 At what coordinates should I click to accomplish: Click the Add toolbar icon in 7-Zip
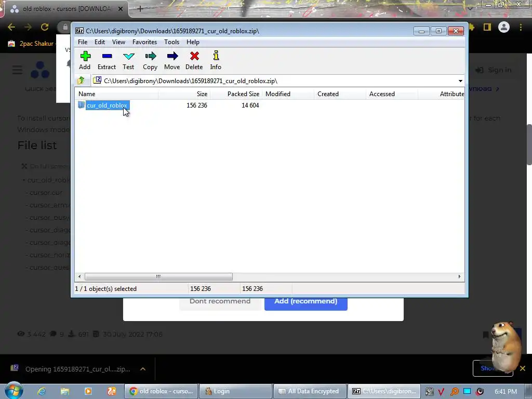(85, 60)
